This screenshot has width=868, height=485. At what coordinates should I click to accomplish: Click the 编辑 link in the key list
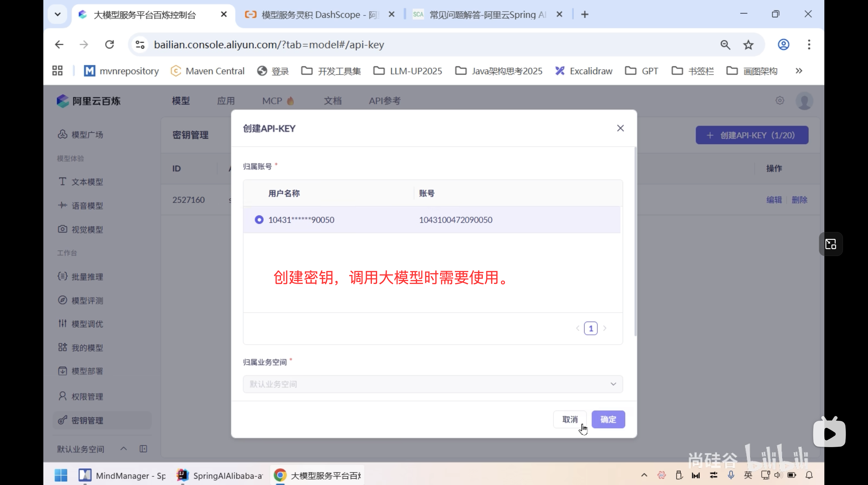pyautogui.click(x=774, y=199)
